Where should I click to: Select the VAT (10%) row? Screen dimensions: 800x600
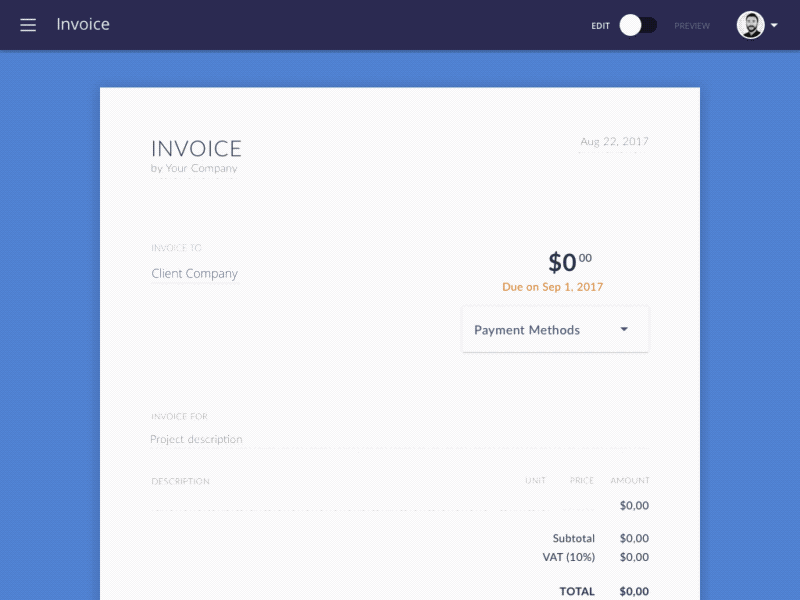coord(570,557)
